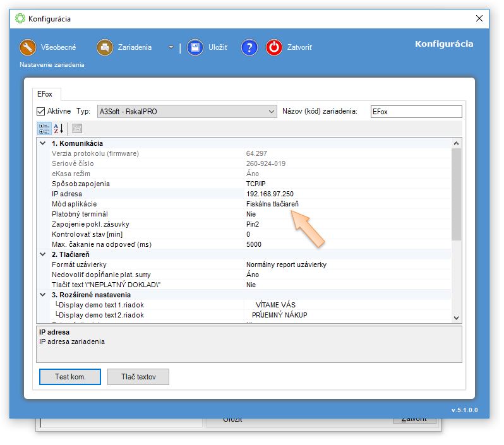Screen dimensions: 504x445
Task: Open the Zariadenia printer icon
Action: (x=104, y=47)
